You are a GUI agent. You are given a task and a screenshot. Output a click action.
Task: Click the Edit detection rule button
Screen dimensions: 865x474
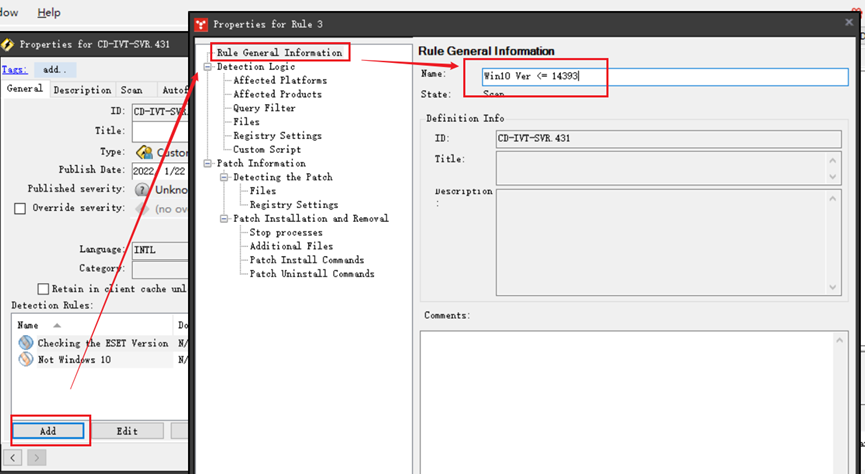pyautogui.click(x=126, y=431)
